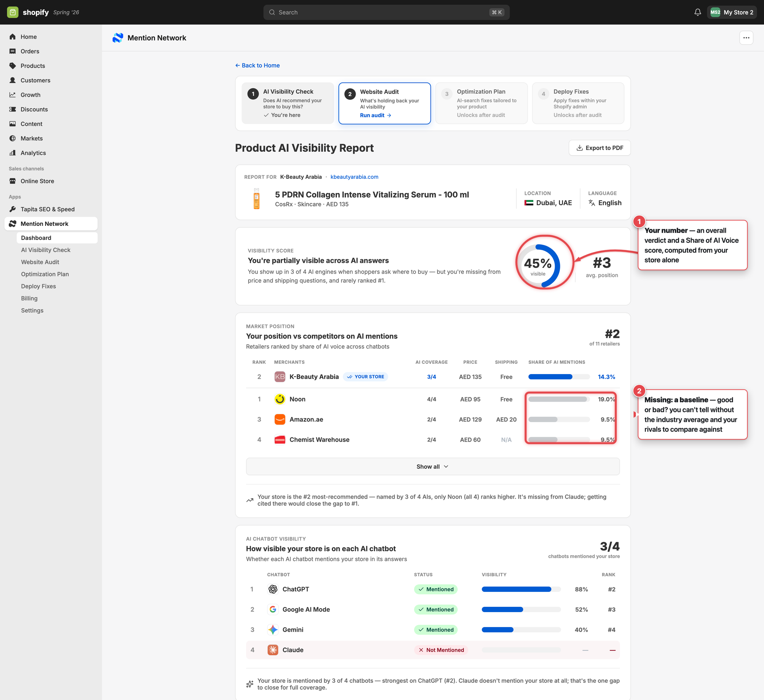
Task: Expand the Show all retailers list
Action: tap(432, 467)
